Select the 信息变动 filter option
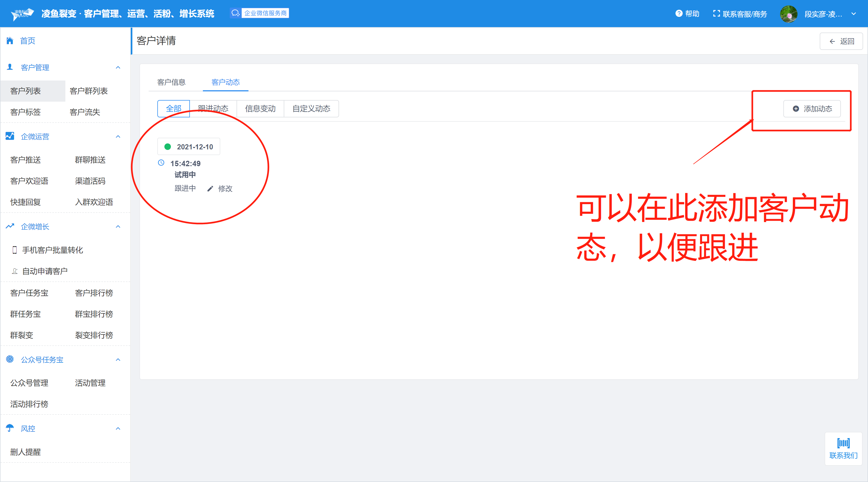 click(260, 108)
